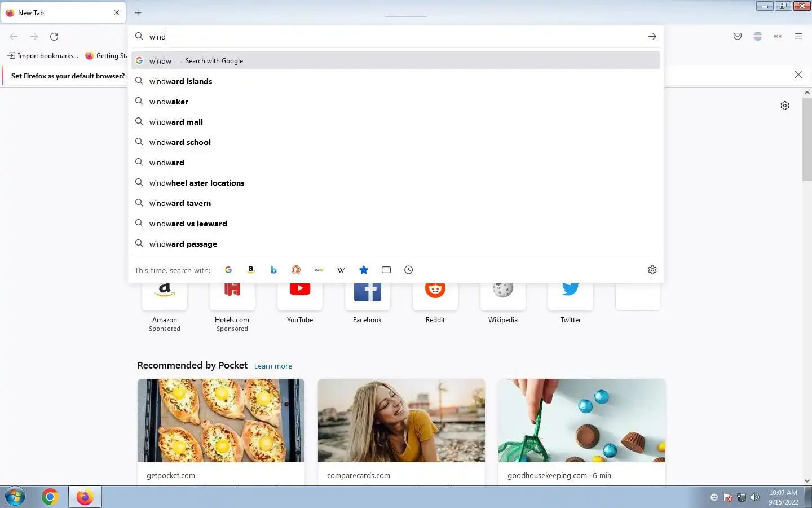Open Action Center flag tray icon
The image size is (812, 508).
point(728,497)
